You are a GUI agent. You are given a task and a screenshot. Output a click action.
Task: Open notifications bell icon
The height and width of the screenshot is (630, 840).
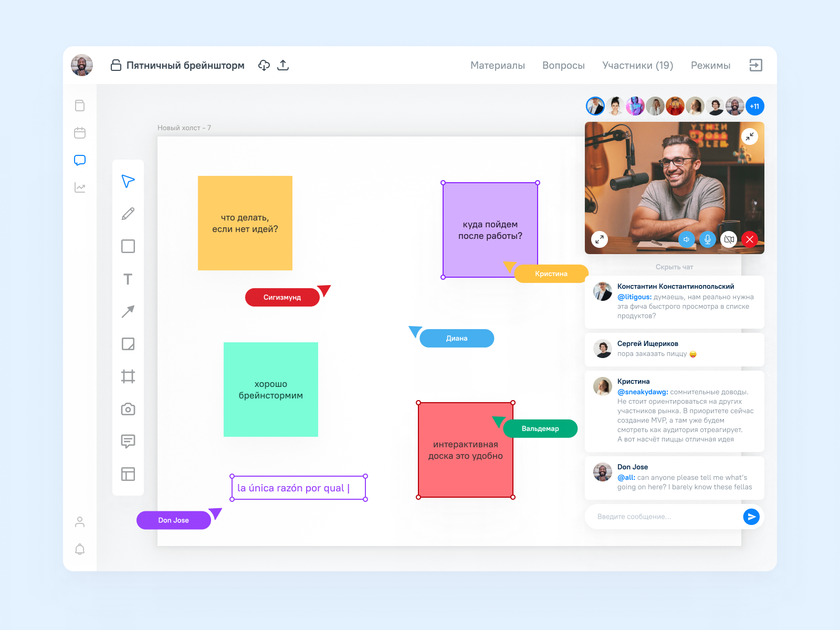[x=80, y=549]
